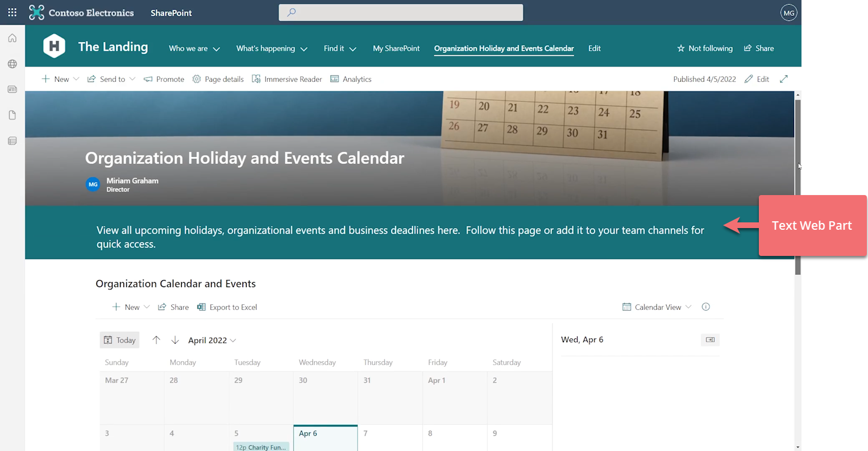
Task: Click the home icon in left rail
Action: pos(12,38)
